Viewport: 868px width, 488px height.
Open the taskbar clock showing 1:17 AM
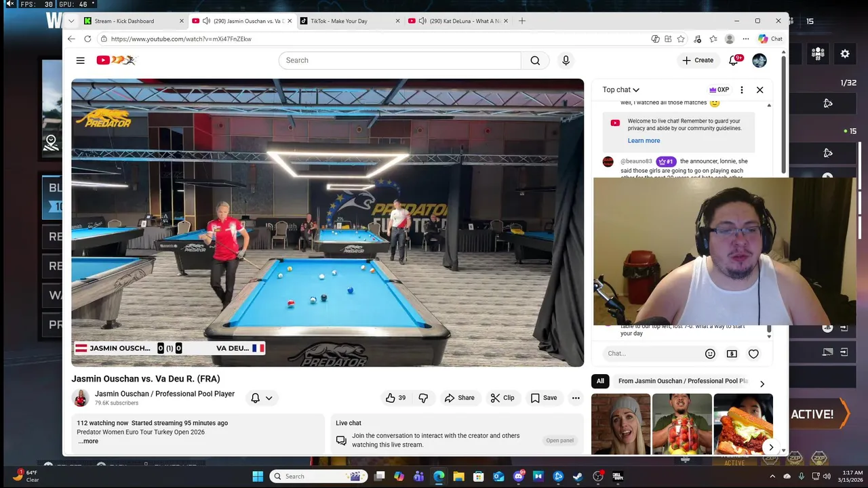[x=852, y=476]
